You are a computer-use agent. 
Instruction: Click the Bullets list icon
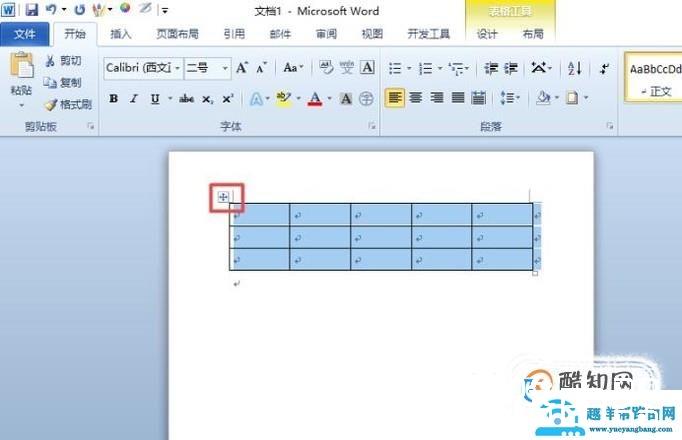395,68
